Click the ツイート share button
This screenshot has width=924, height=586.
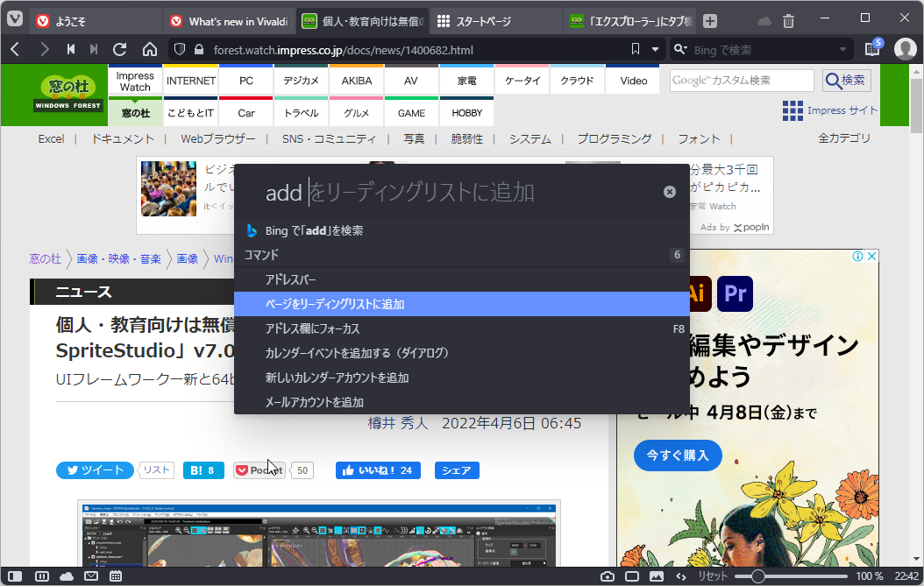click(94, 470)
